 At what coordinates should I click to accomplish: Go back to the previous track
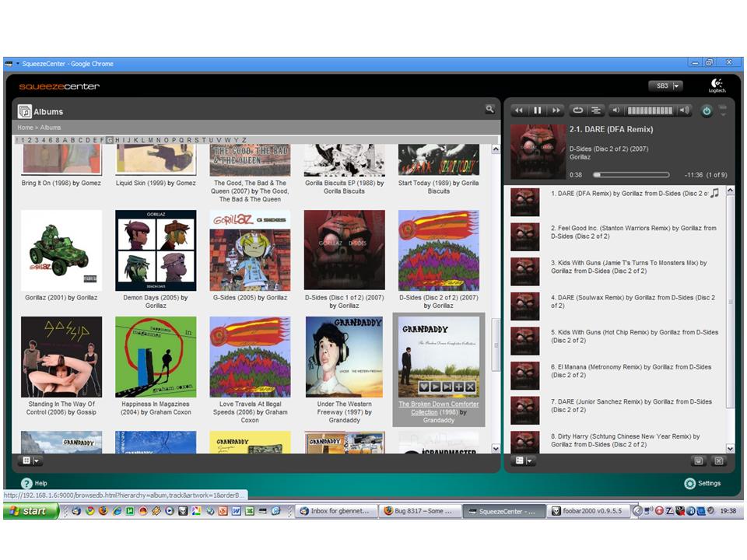click(x=519, y=110)
